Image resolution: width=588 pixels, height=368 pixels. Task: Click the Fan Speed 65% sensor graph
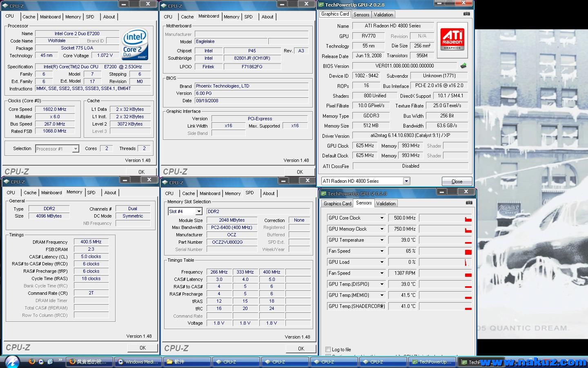[x=445, y=251]
